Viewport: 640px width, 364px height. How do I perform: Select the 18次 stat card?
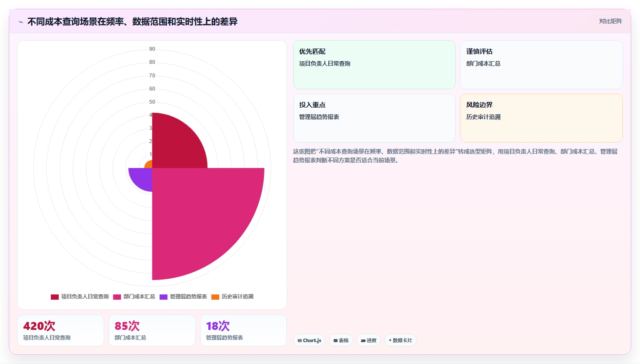tap(243, 330)
